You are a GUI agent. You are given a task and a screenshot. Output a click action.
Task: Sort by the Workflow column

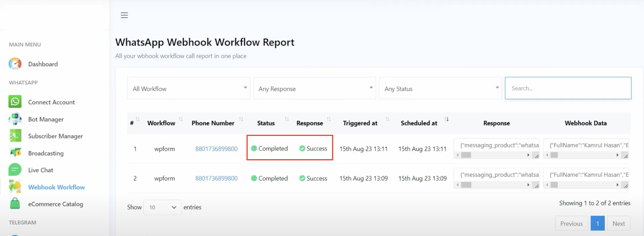[181, 119]
